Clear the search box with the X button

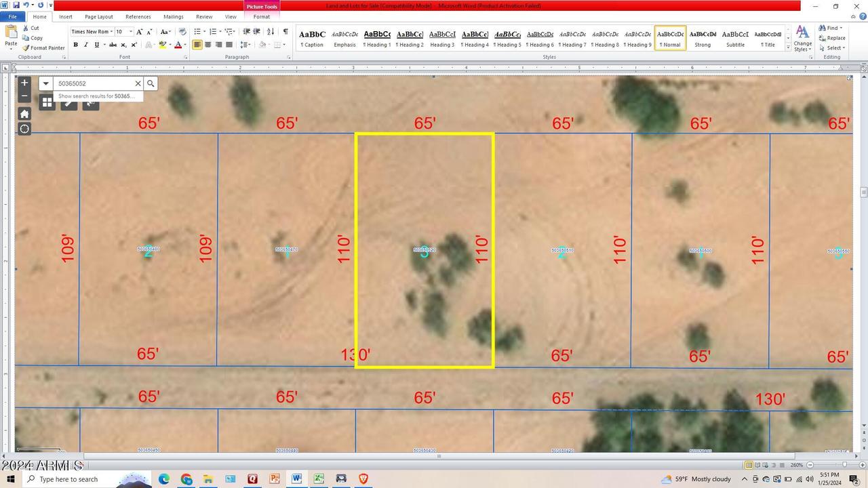pyautogui.click(x=138, y=83)
